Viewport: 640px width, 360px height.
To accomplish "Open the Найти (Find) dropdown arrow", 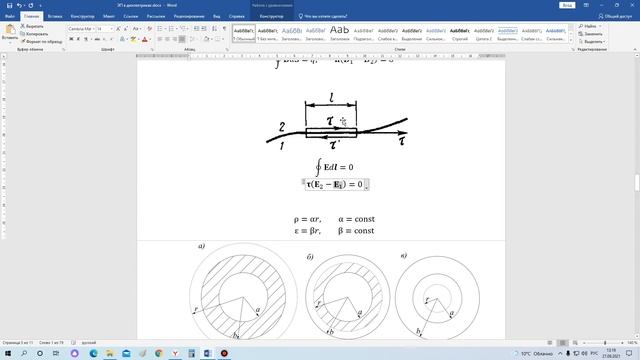I will click(x=600, y=26).
